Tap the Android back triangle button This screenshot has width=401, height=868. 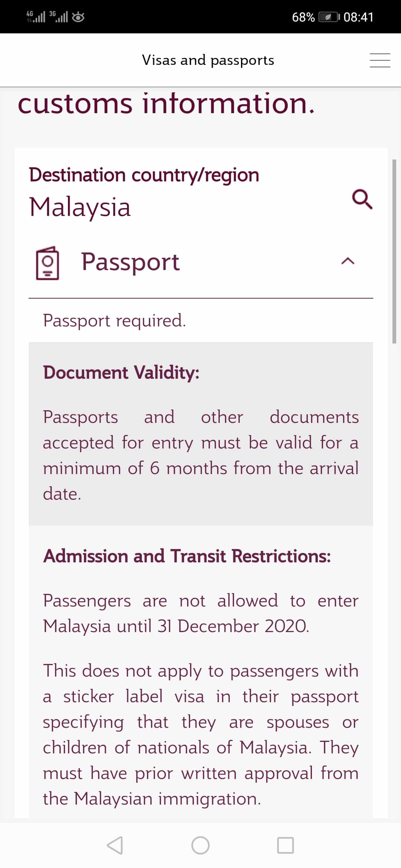[x=115, y=845]
